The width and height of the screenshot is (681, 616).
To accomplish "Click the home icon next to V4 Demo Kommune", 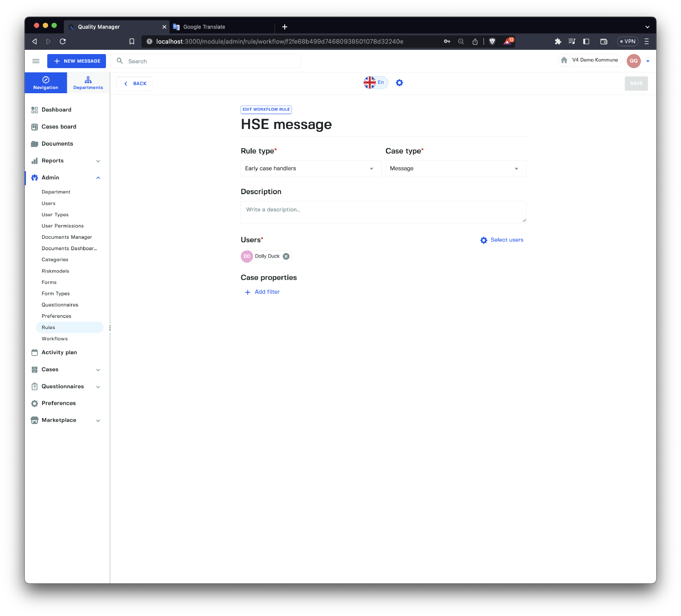I will (x=564, y=60).
